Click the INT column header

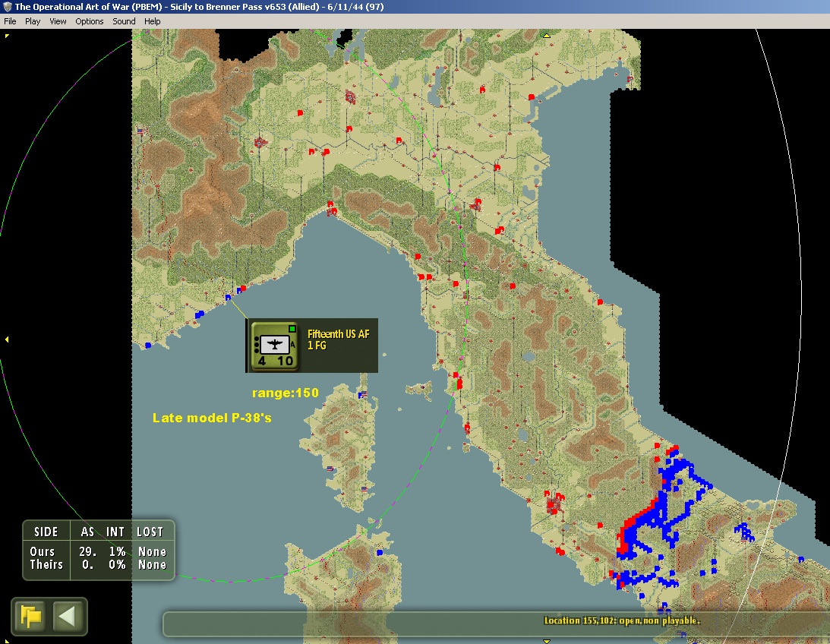115,532
